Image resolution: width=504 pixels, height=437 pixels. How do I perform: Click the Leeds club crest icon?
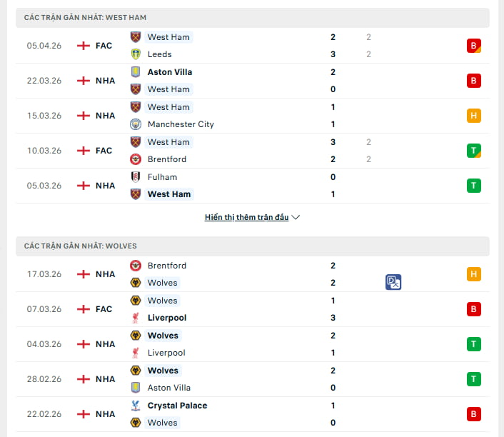click(136, 54)
